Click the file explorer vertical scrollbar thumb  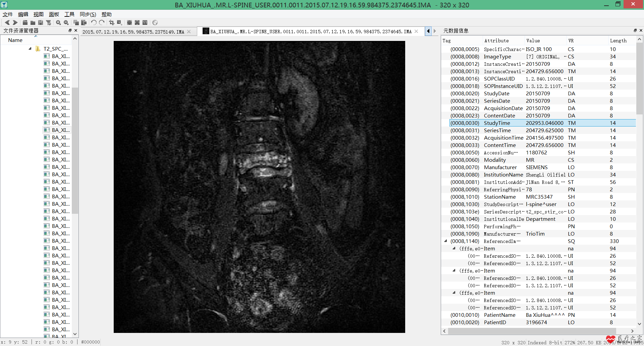click(x=75, y=150)
